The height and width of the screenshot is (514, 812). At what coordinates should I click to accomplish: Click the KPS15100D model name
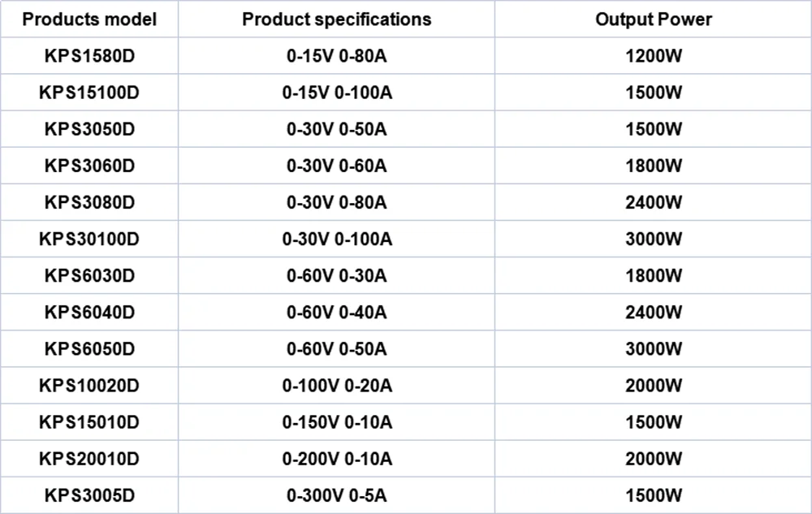pyautogui.click(x=89, y=93)
